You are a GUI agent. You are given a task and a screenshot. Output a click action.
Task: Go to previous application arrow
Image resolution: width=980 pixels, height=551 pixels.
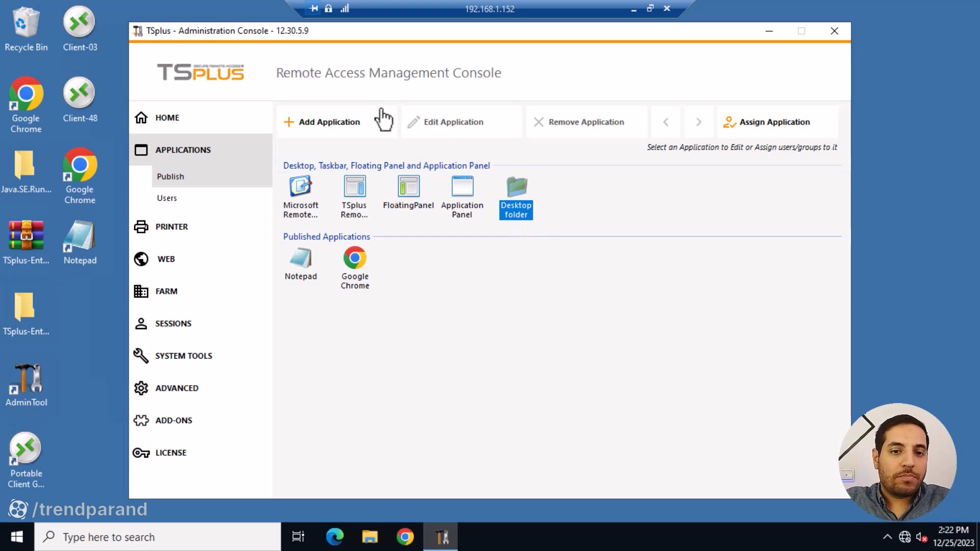pyautogui.click(x=666, y=122)
